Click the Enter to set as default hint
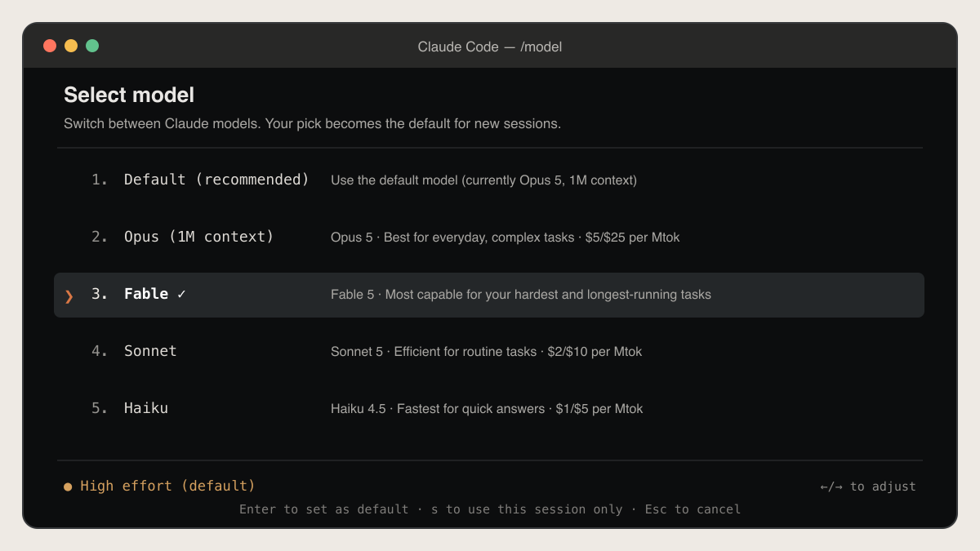The image size is (980, 551). 323,509
